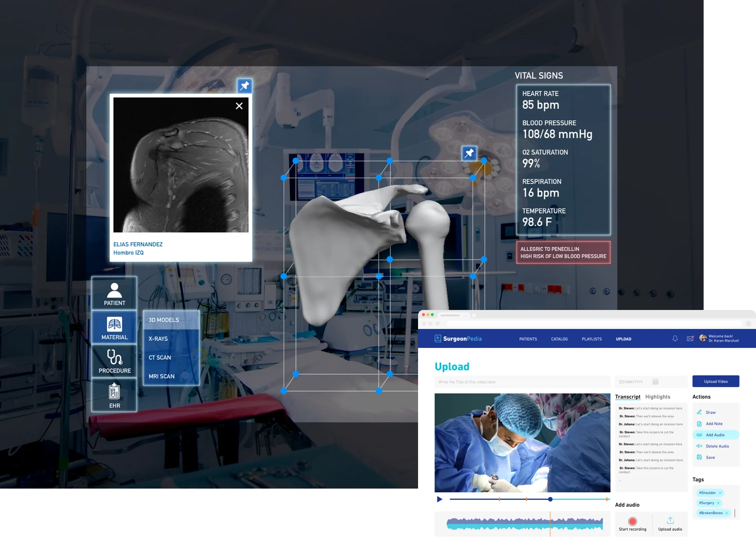Open the mail inbox icon
This screenshot has width=756, height=544.
click(690, 339)
